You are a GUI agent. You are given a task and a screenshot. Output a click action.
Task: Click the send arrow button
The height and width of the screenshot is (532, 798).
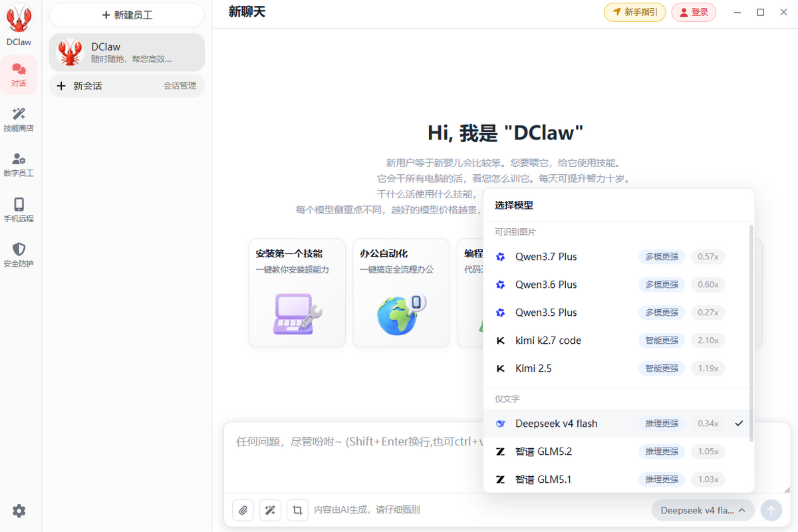(771, 510)
